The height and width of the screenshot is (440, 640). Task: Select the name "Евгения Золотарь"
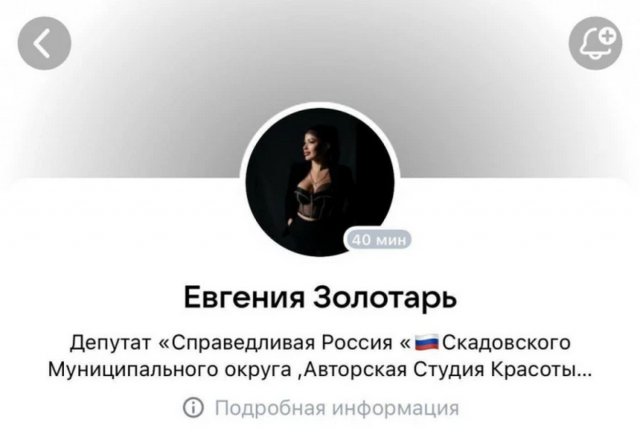tap(320, 297)
